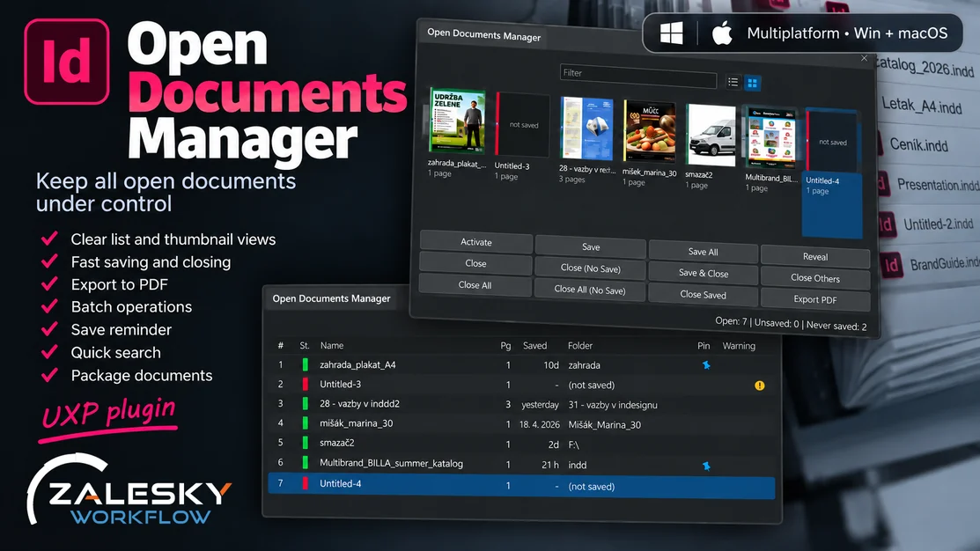The width and height of the screenshot is (980, 551).
Task: Click the red status marker for Untitled-4
Action: pyautogui.click(x=305, y=483)
